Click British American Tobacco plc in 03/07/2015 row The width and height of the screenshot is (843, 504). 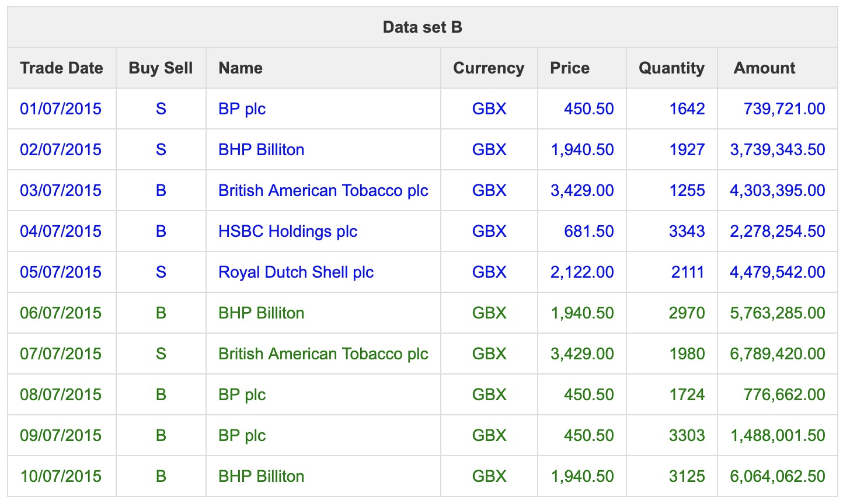click(x=323, y=191)
